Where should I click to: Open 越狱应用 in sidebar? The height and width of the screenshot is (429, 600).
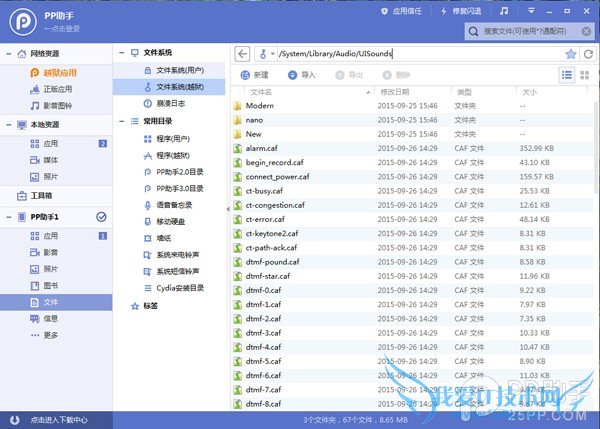[x=54, y=72]
